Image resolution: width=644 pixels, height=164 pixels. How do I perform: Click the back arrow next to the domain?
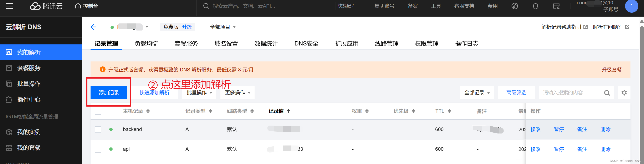[93, 27]
